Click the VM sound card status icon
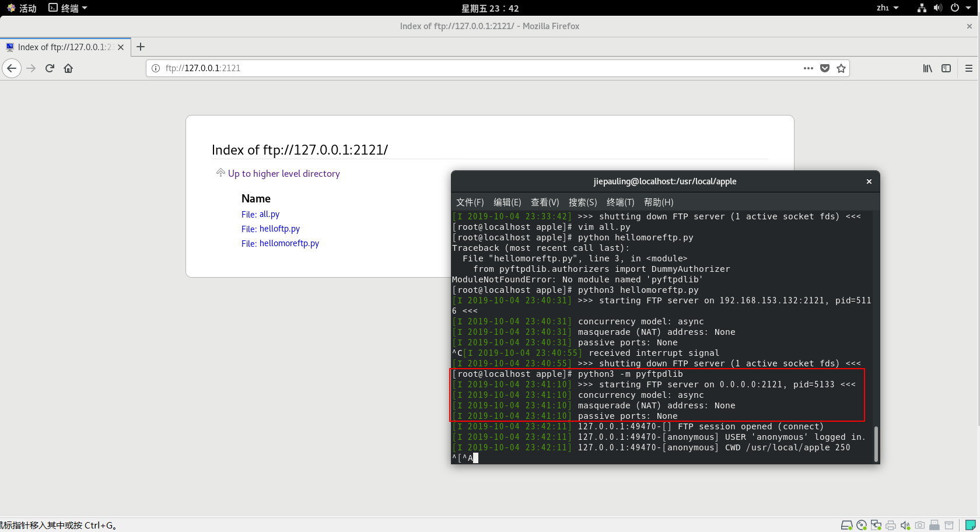 coord(905,525)
